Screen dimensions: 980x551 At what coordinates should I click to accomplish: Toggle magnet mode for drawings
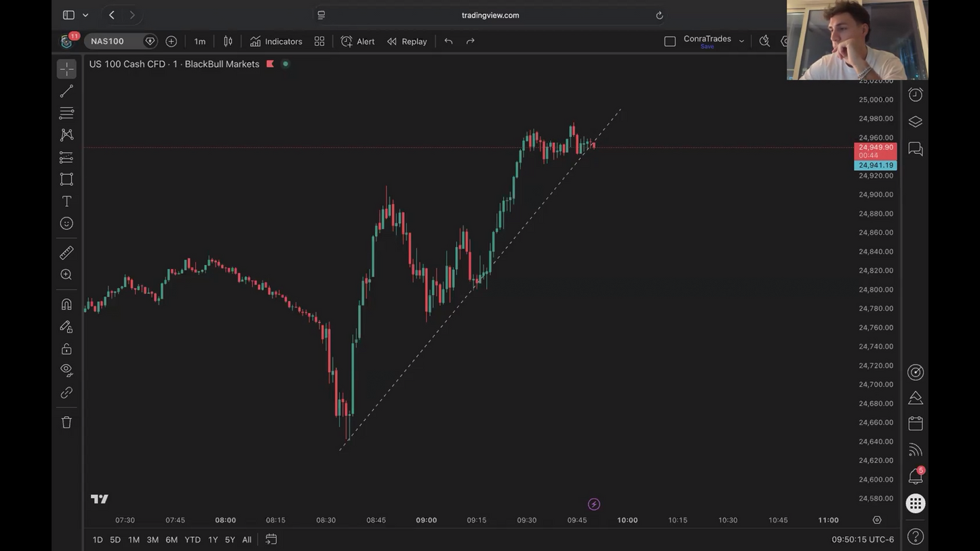[x=66, y=304]
